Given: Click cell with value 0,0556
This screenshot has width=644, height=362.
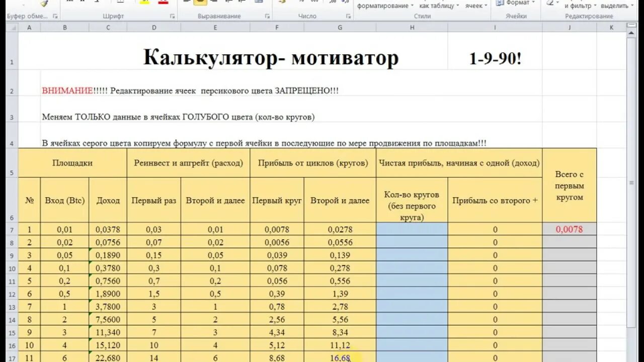Looking at the screenshot, I should pyautogui.click(x=340, y=242).
